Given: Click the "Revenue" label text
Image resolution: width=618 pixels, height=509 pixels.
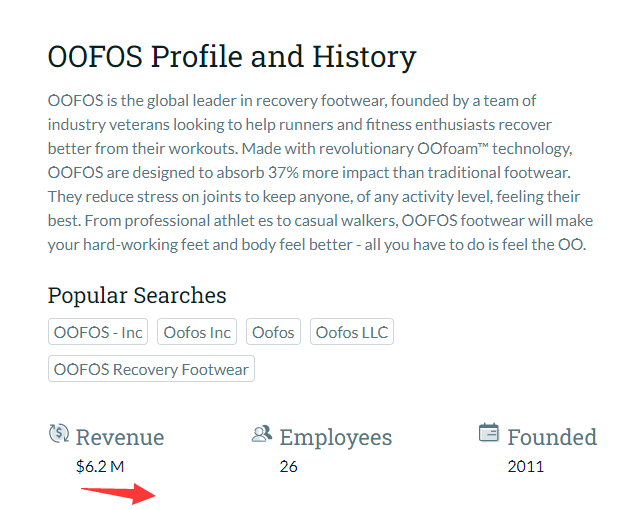Looking at the screenshot, I should tap(120, 437).
